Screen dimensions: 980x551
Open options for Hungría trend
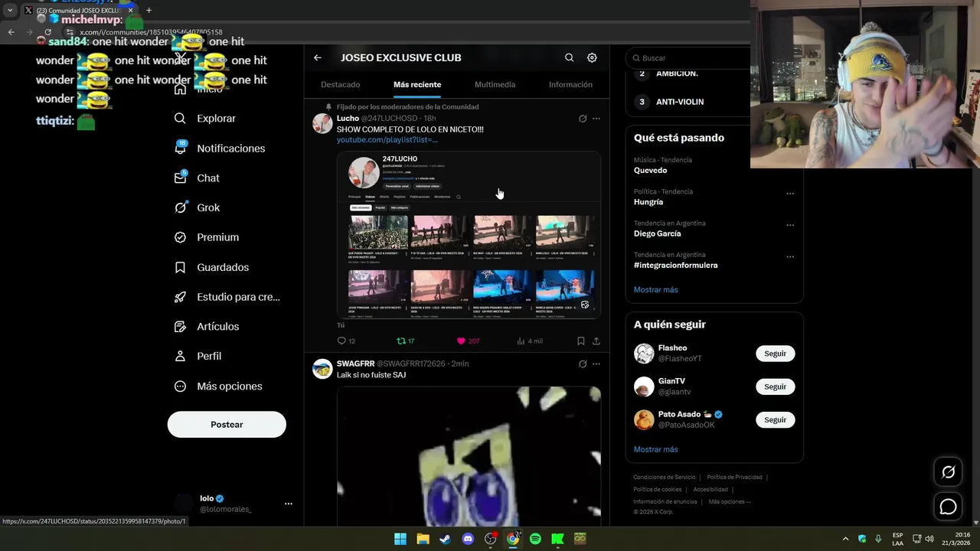(790, 194)
